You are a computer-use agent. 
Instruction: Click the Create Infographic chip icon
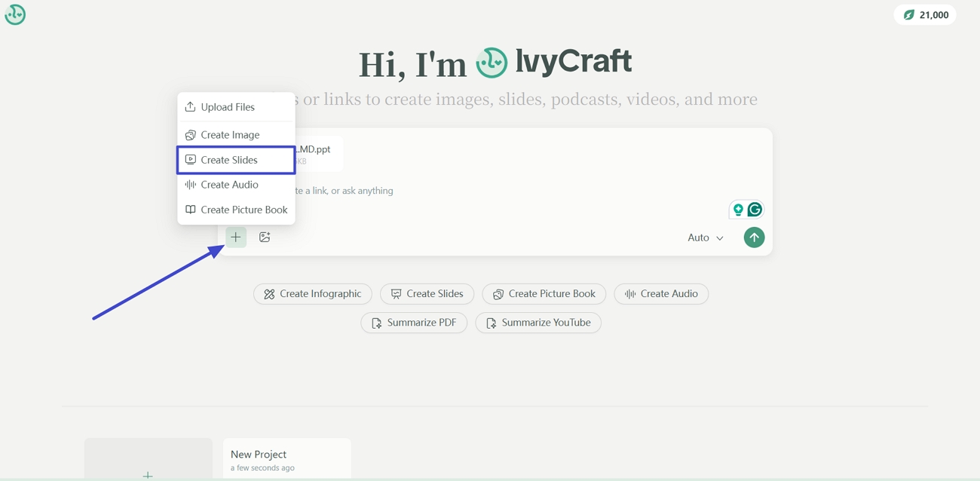[x=269, y=294]
